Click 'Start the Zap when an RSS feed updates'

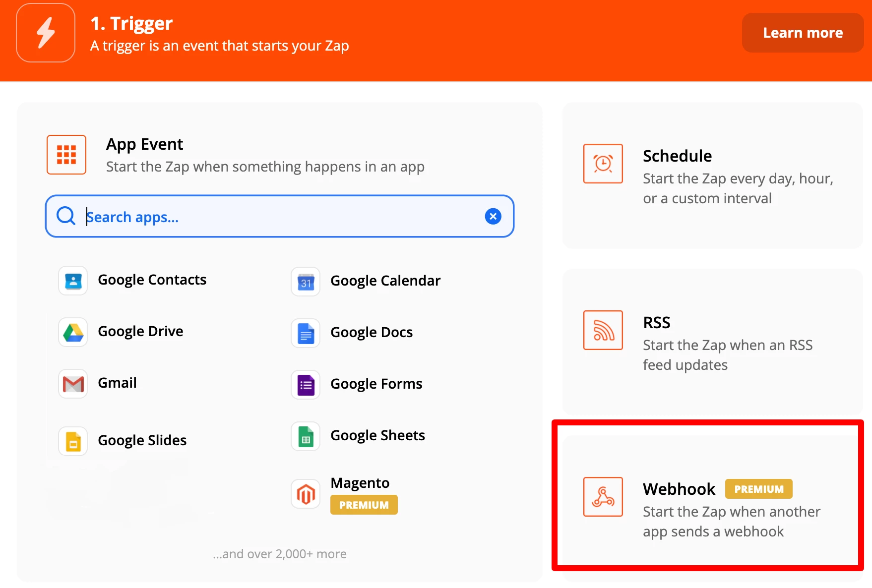click(x=728, y=355)
